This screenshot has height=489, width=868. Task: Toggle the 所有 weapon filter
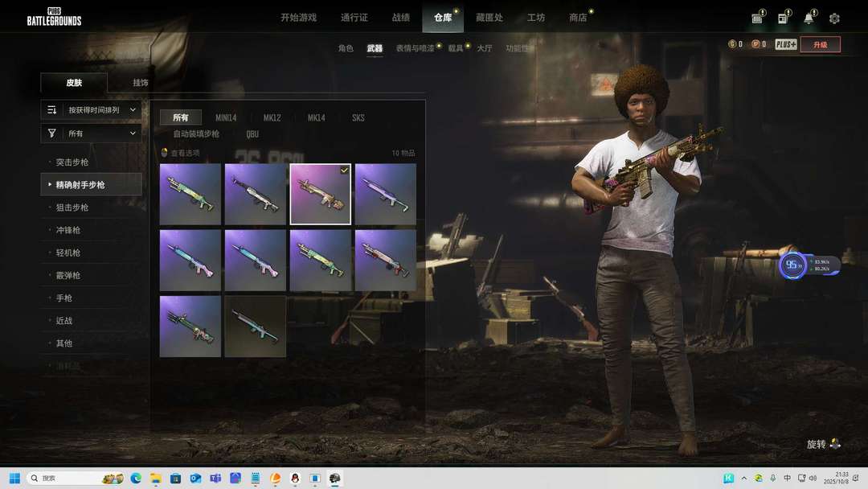coord(180,117)
